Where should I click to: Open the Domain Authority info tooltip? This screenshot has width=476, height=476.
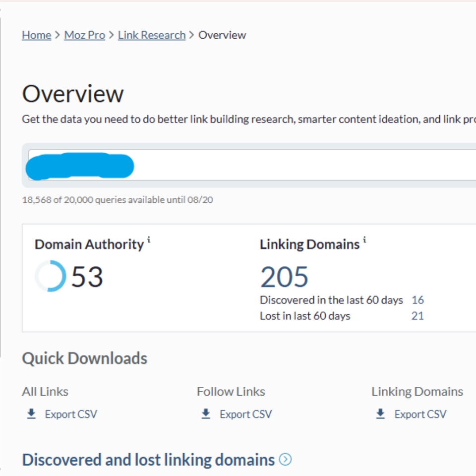(148, 239)
